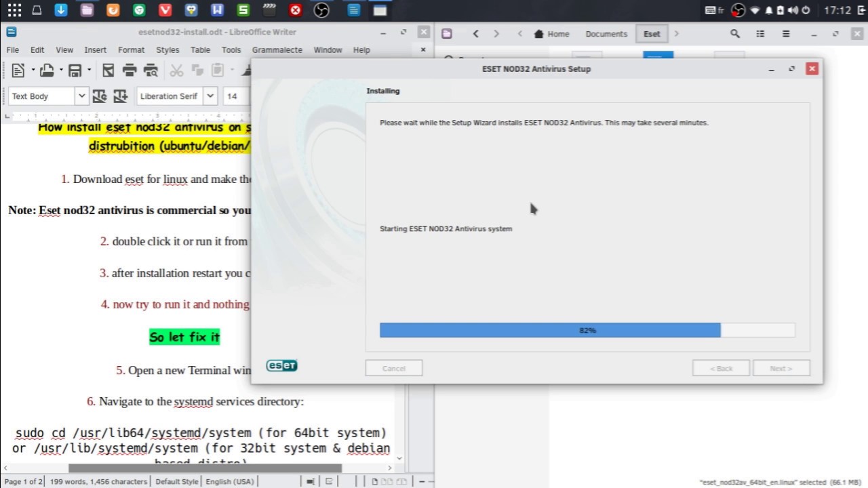Launch the Vivaldi red browser icon
The image size is (868, 488).
click(x=165, y=10)
